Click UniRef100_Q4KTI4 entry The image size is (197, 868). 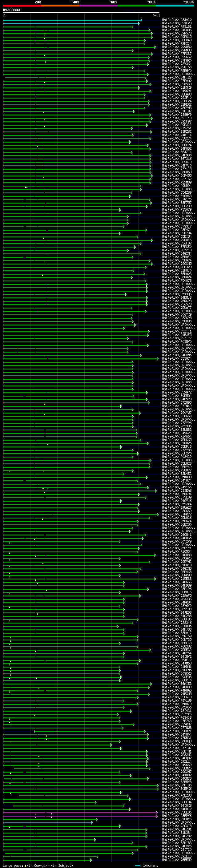(x=177, y=135)
